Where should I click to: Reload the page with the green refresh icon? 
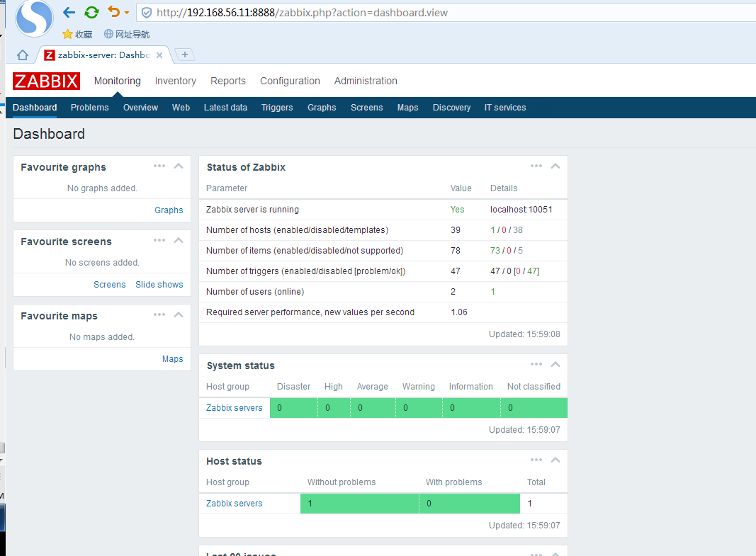(x=91, y=13)
